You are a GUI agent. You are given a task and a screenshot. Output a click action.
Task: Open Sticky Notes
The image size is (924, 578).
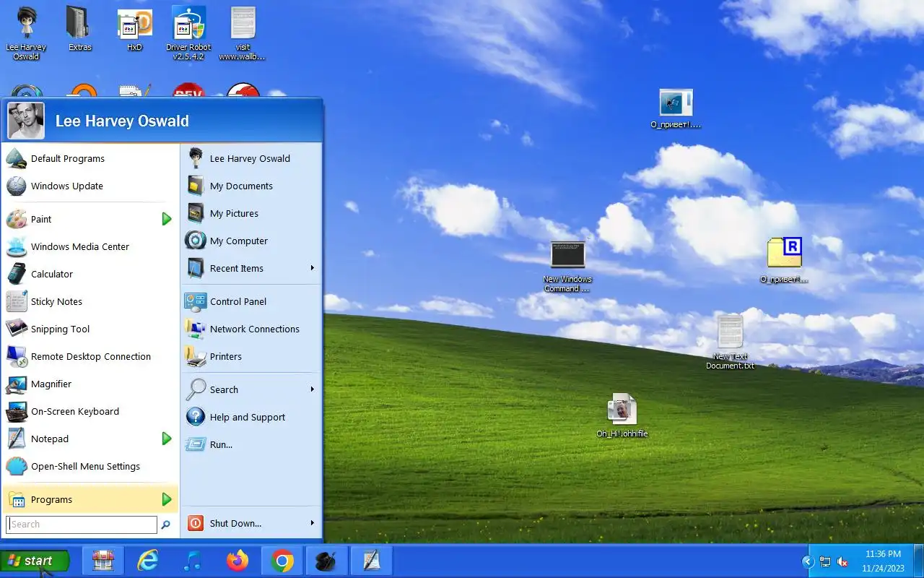click(x=90, y=301)
